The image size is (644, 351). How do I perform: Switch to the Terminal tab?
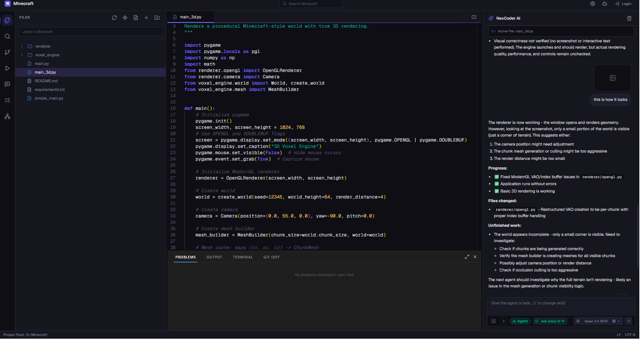243,257
